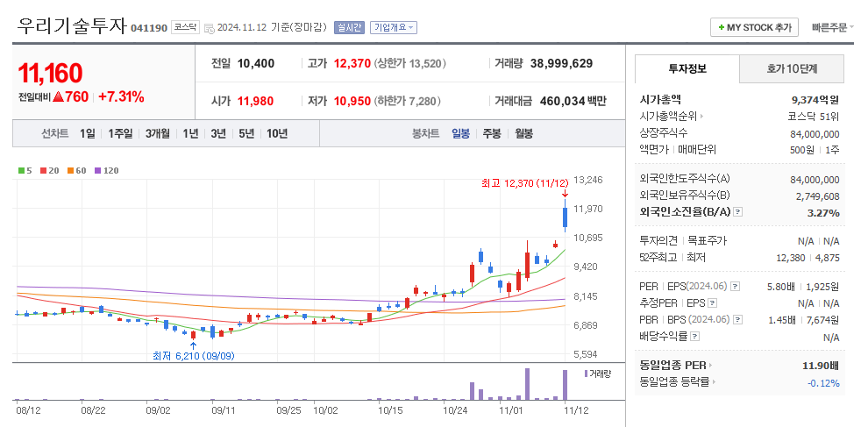The width and height of the screenshot is (868, 427).
Task: Switch to the 투자정보 tab
Action: pyautogui.click(x=687, y=68)
